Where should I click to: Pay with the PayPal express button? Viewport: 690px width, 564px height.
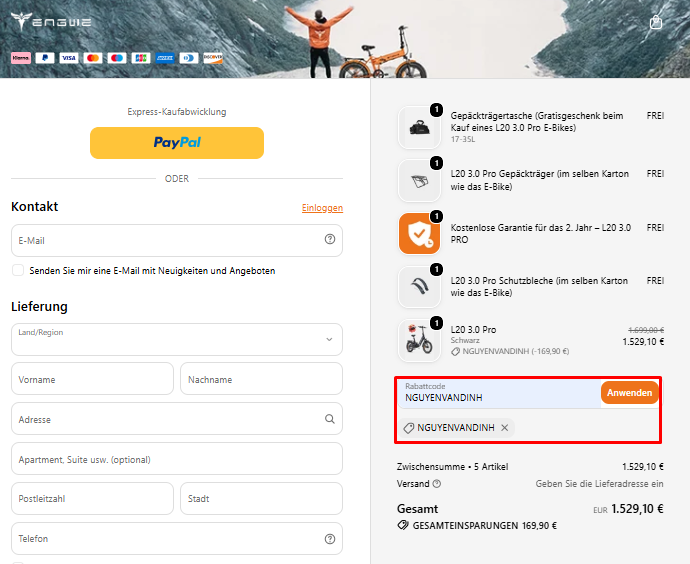coord(177,143)
